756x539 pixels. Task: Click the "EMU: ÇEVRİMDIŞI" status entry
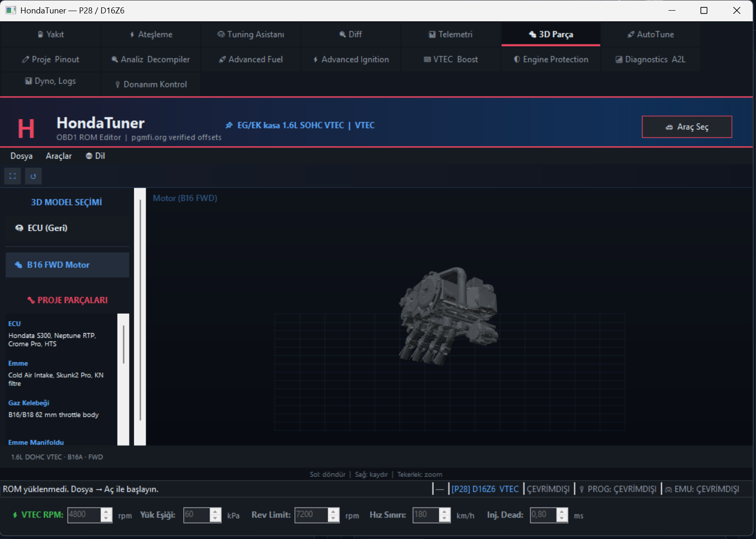(702, 489)
